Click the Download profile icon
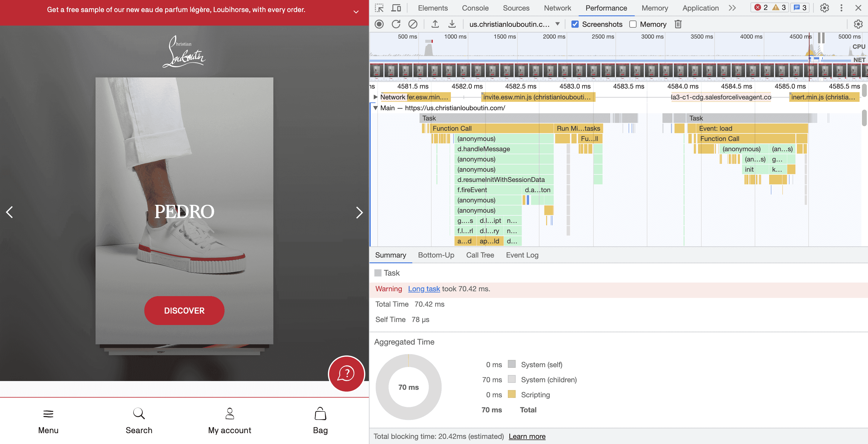Viewport: 868px width, 444px height. click(452, 24)
